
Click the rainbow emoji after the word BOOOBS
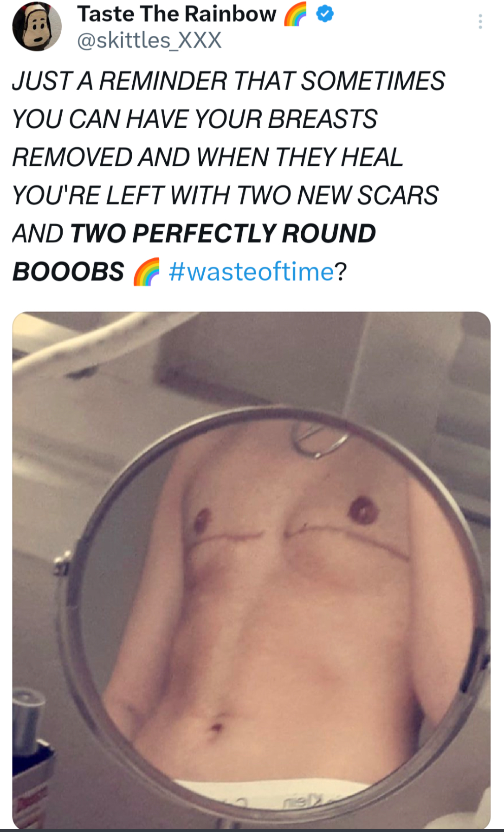(146, 272)
